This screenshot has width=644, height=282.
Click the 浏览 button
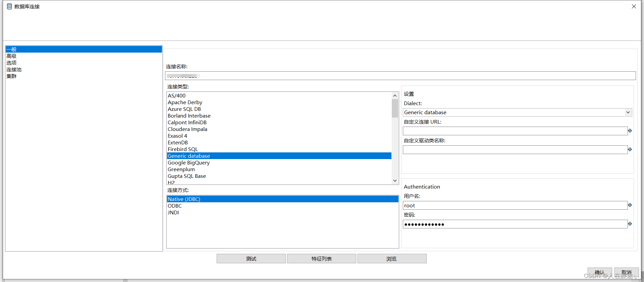tap(392, 259)
